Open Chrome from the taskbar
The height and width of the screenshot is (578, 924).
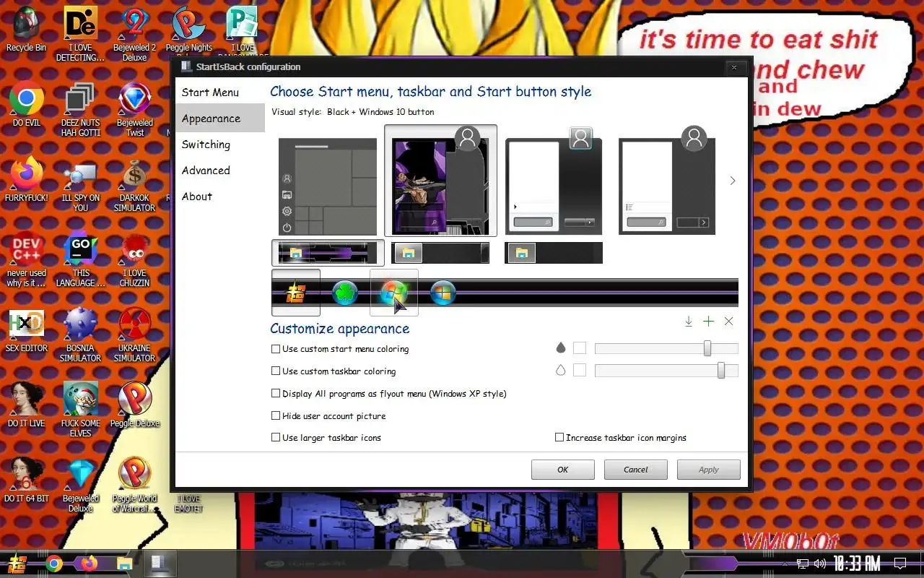coord(54,564)
